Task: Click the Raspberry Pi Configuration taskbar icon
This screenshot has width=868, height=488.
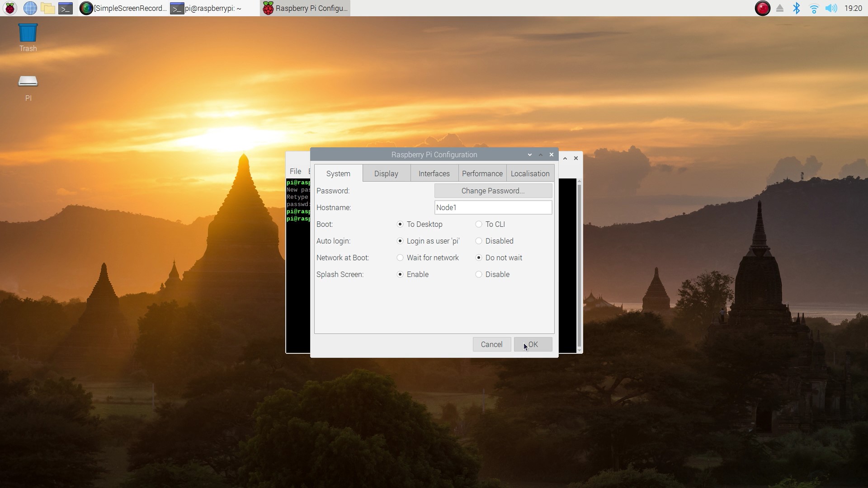Action: (305, 8)
